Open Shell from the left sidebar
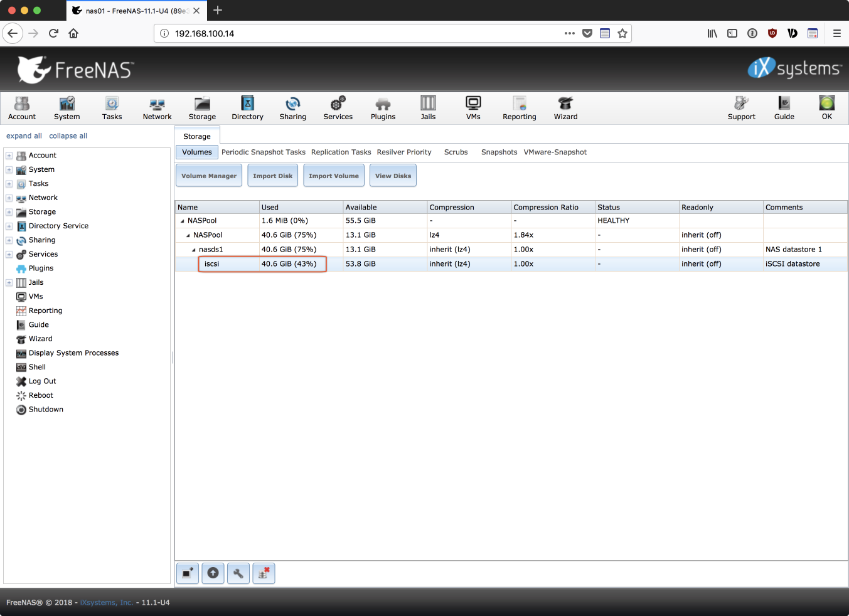849x616 pixels. 37,367
